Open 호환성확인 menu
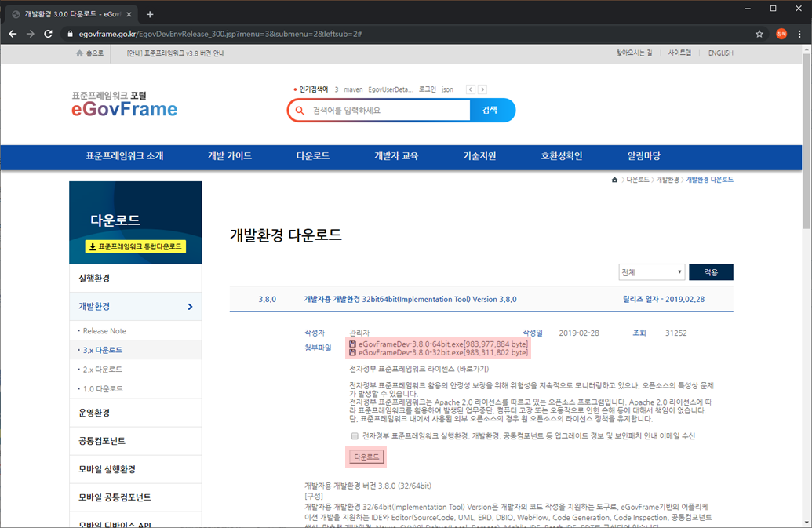The width and height of the screenshot is (812, 528). (562, 156)
